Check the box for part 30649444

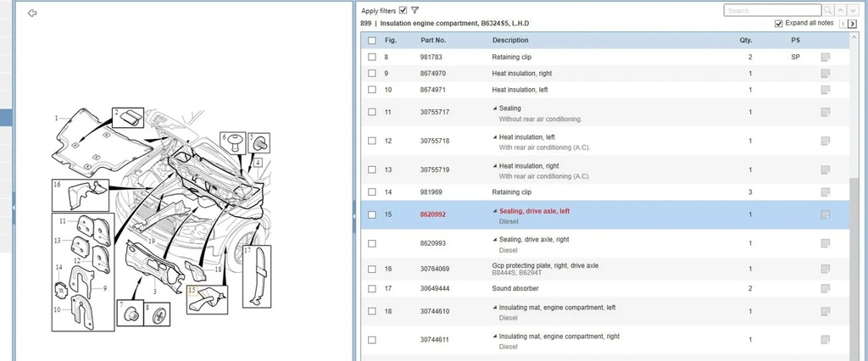[x=371, y=288]
